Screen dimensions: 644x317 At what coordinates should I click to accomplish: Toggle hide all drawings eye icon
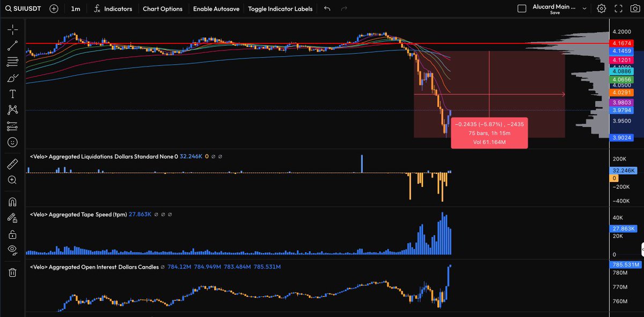pyautogui.click(x=12, y=249)
